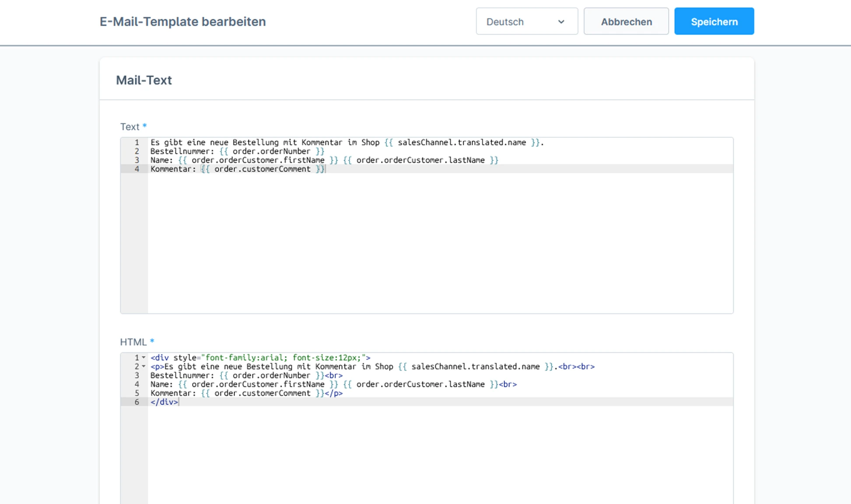Collapse fold arrow on HTML line 2
This screenshot has width=851, height=504.
pos(144,366)
